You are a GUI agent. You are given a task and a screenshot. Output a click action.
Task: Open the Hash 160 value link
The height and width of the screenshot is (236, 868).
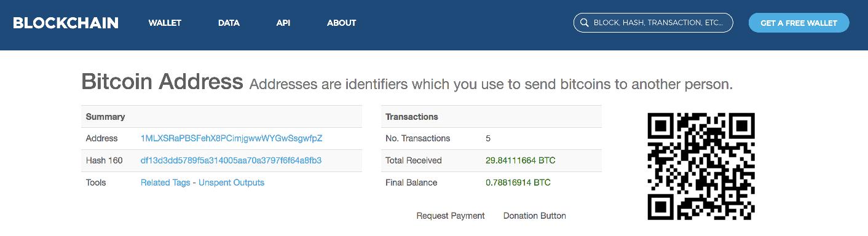coord(231,160)
